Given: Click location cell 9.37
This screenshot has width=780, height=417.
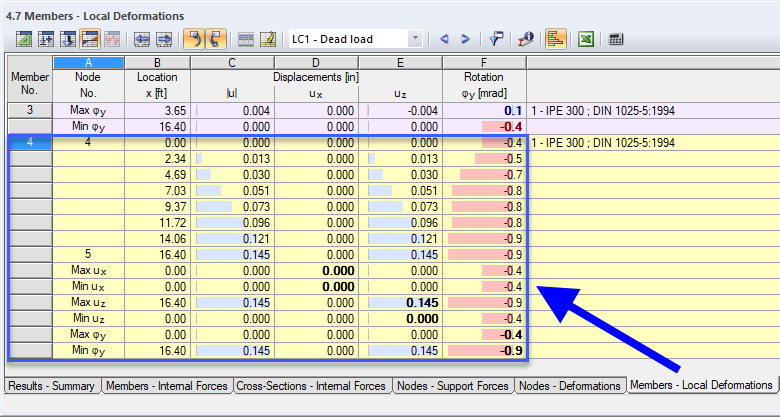Looking at the screenshot, I should (x=157, y=207).
